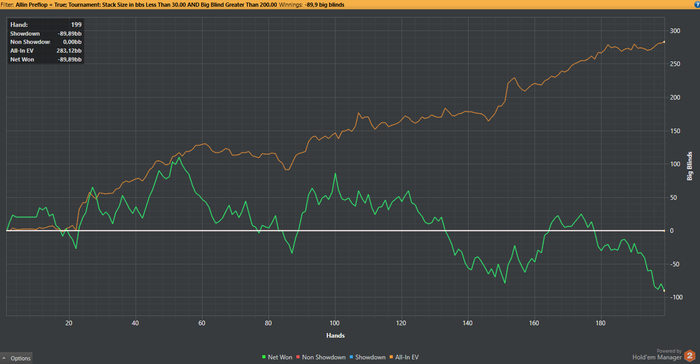Click the -50 label on Big Blinds axis
Image resolution: width=700 pixels, height=364 pixels.
[674, 264]
